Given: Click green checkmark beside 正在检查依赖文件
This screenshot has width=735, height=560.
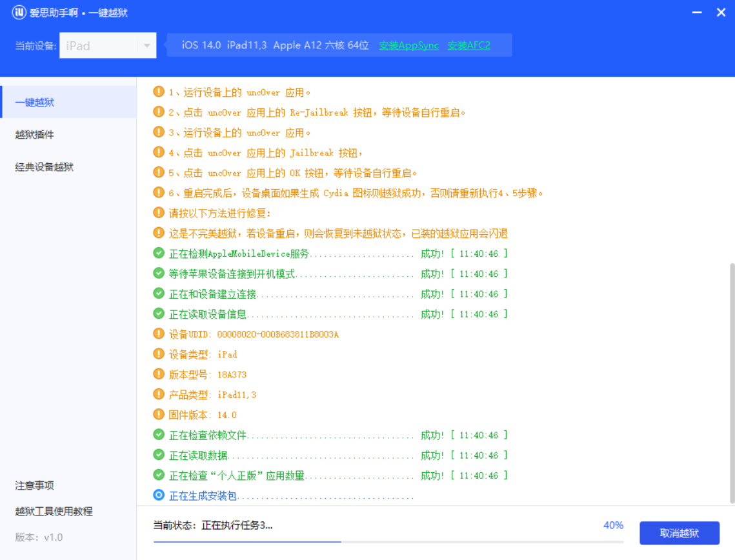Looking at the screenshot, I should pyautogui.click(x=159, y=435).
